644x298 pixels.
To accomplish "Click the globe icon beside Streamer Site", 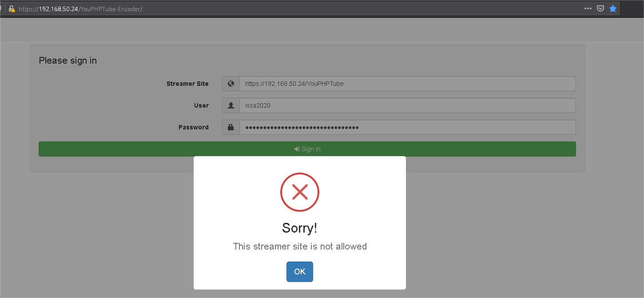I will pos(231,83).
